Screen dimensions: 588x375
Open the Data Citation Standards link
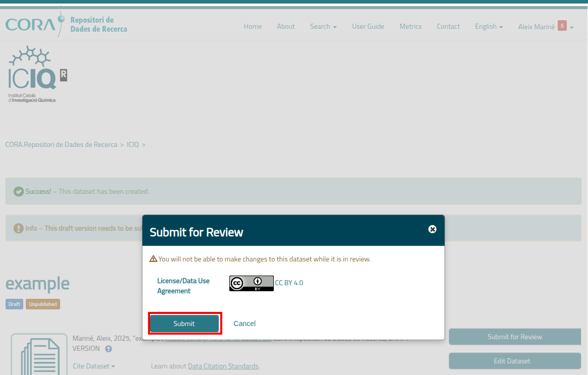coord(223,366)
